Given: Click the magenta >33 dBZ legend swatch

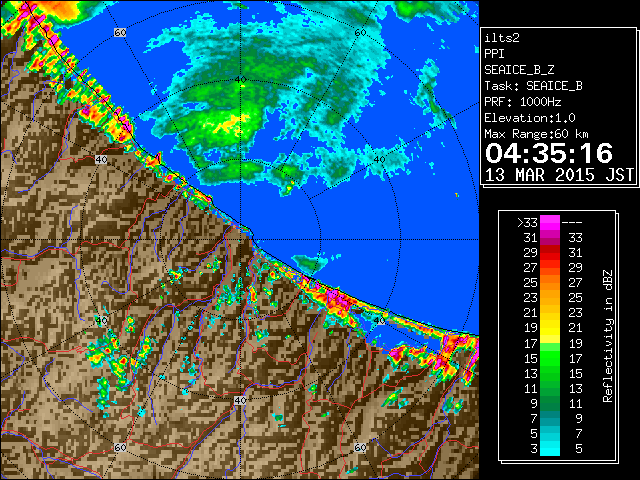Looking at the screenshot, I should click(x=550, y=222).
